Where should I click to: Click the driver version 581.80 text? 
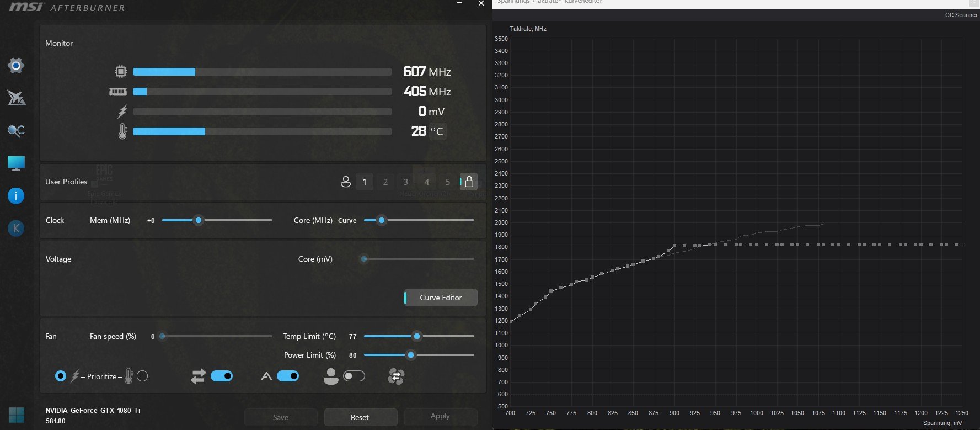click(x=55, y=421)
